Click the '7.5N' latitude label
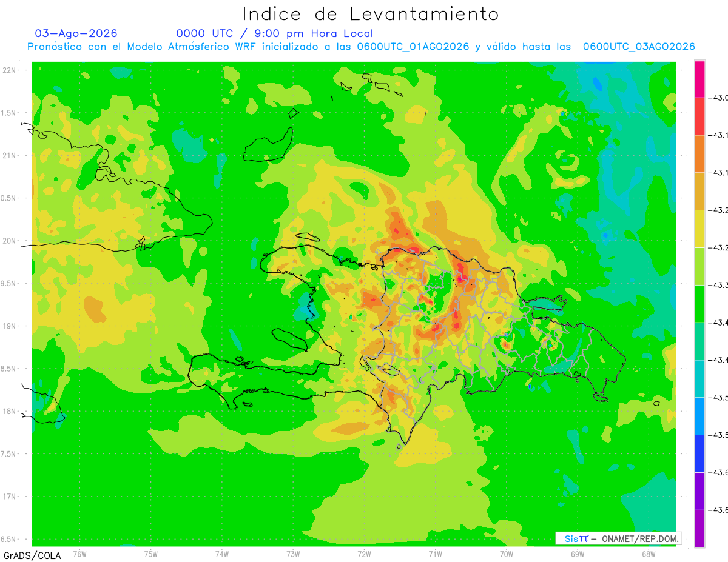Image resolution: width=728 pixels, height=562 pixels. click(8, 454)
